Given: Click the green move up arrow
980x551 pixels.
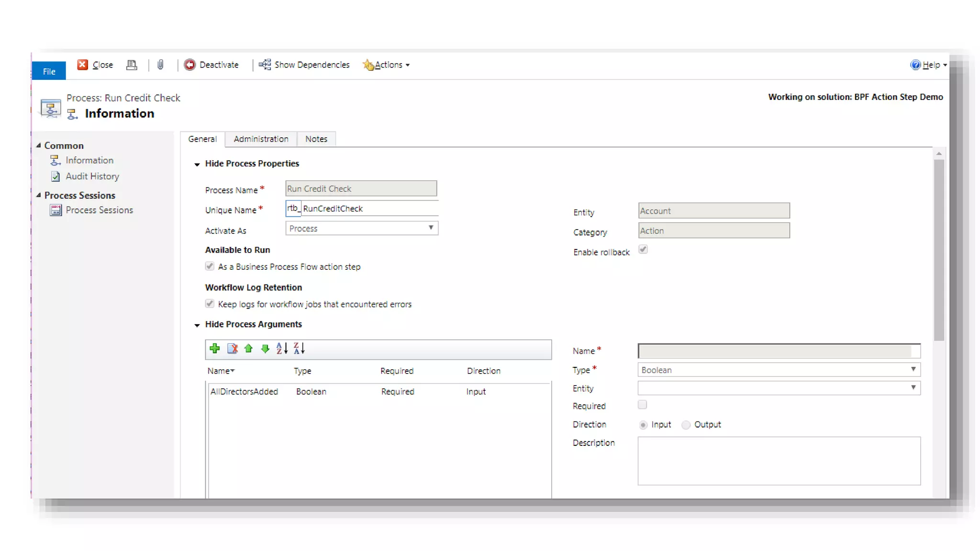Looking at the screenshot, I should point(248,349).
